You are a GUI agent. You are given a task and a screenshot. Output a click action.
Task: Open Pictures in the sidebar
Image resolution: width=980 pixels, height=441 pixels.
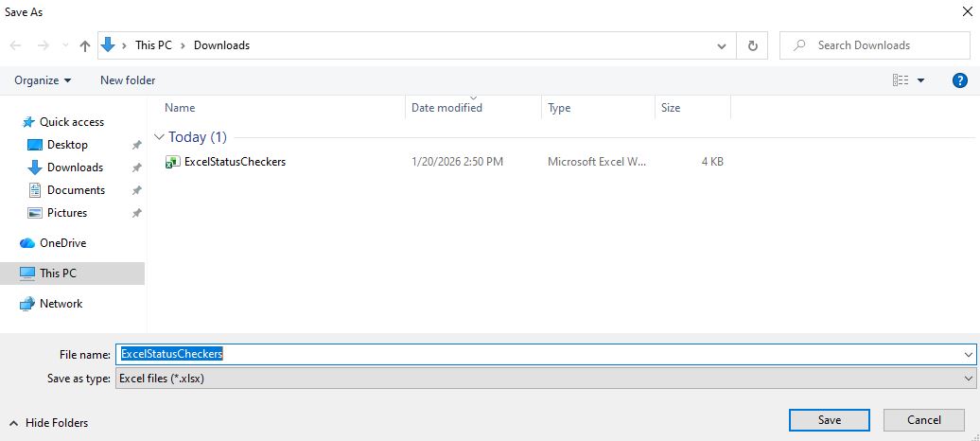point(67,213)
